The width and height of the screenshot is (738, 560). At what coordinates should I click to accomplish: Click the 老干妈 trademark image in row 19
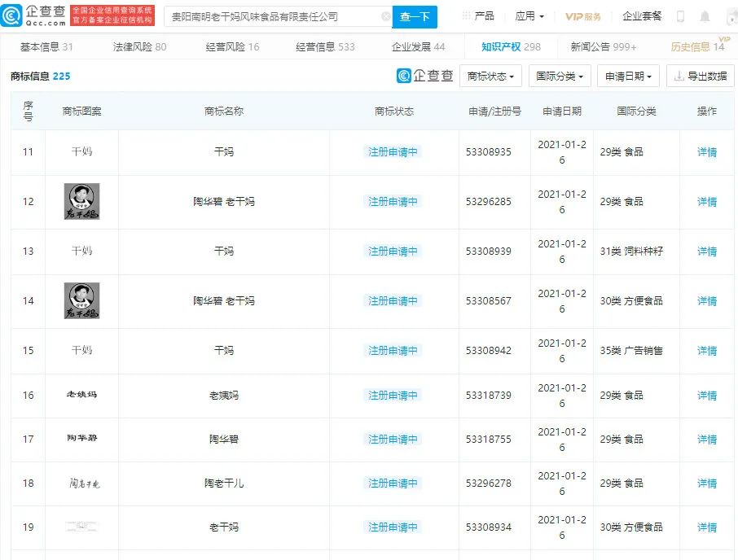pyautogui.click(x=81, y=527)
